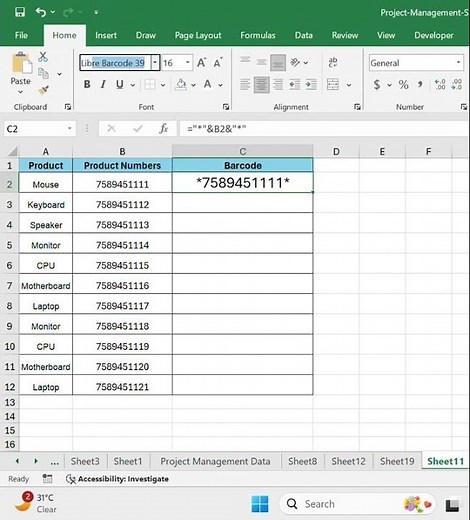Open underline style options arrow

click(x=133, y=85)
